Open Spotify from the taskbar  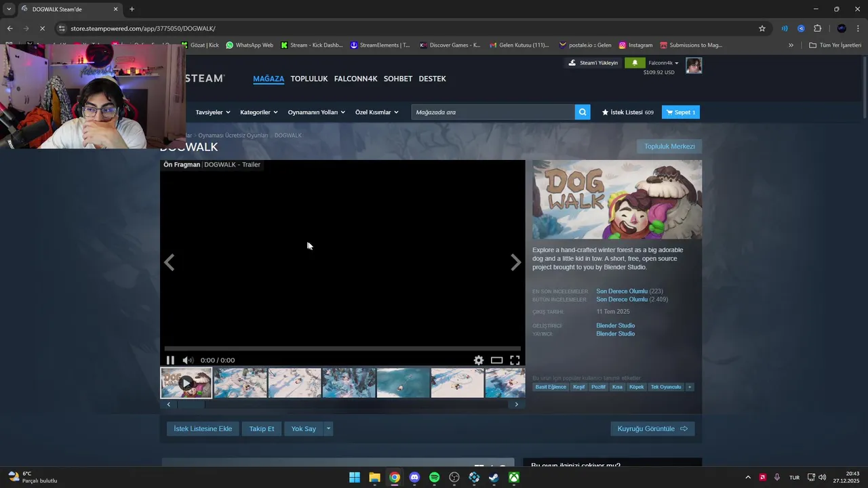pyautogui.click(x=435, y=477)
